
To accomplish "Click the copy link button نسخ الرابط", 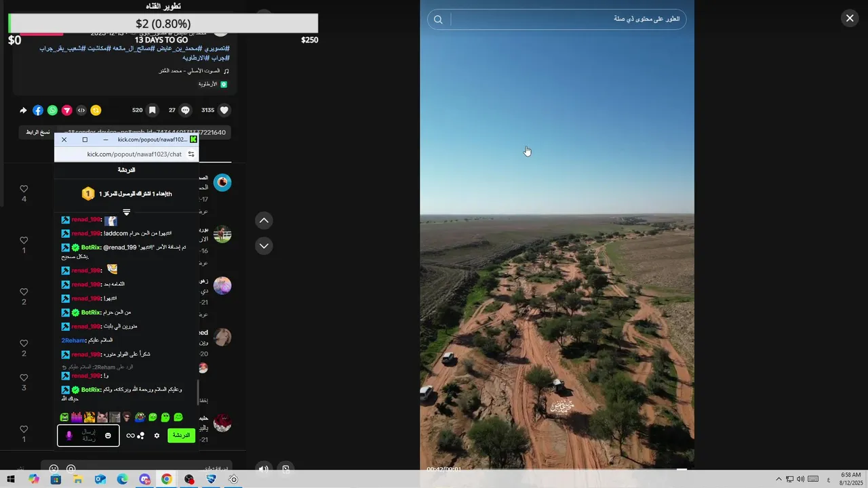I will [x=38, y=132].
